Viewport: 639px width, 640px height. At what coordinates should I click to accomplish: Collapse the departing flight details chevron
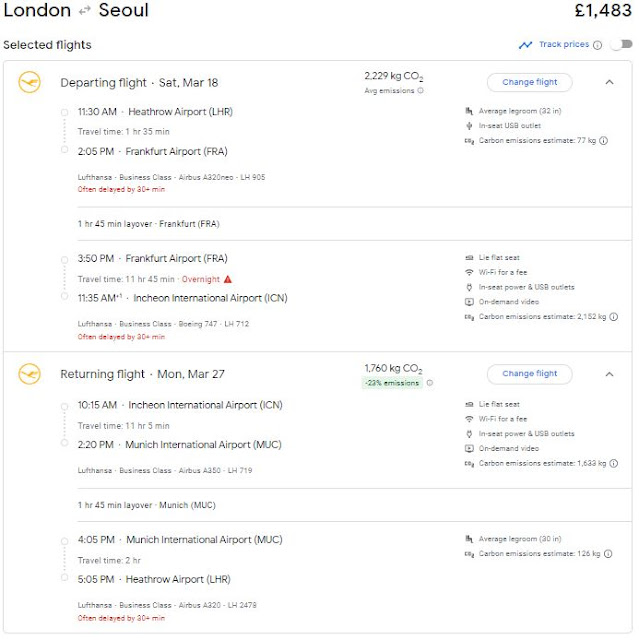click(x=609, y=83)
